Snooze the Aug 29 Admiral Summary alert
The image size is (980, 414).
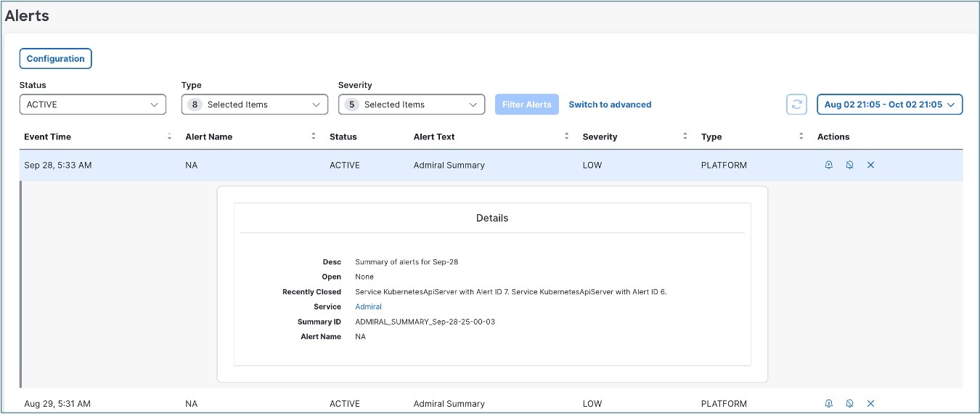[828, 403]
